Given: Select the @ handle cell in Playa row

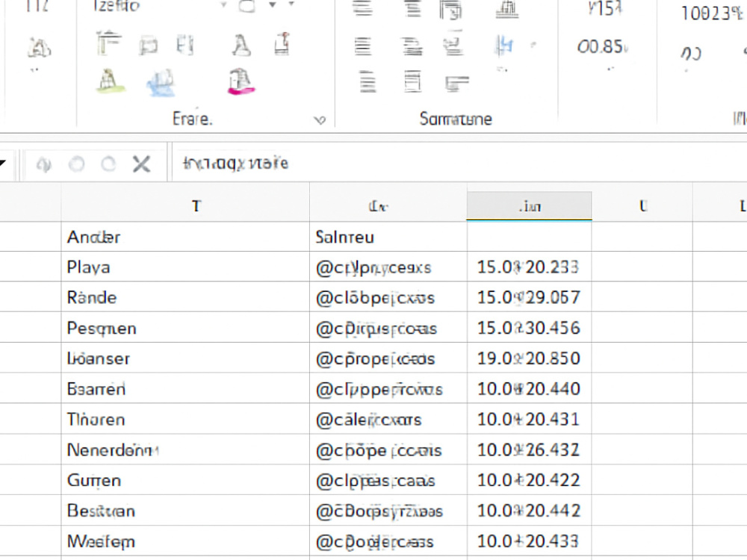Looking at the screenshot, I should (x=388, y=267).
